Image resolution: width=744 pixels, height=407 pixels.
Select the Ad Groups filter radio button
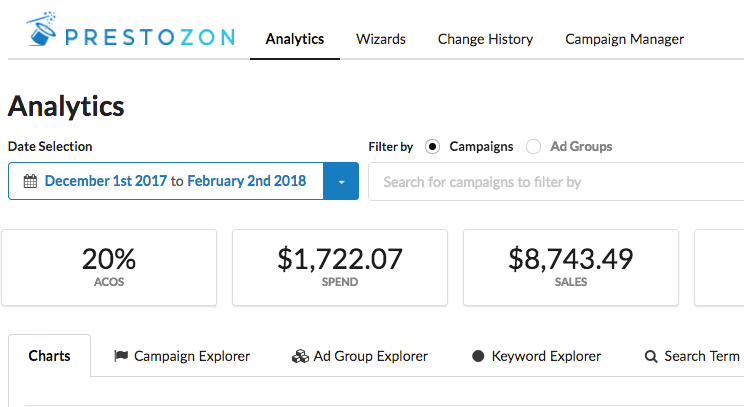[x=532, y=147]
